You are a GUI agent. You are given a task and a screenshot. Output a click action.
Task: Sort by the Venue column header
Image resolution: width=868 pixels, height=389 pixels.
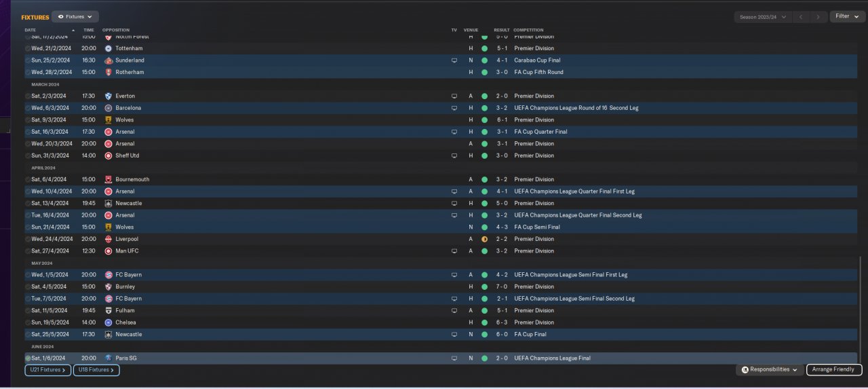tap(471, 30)
